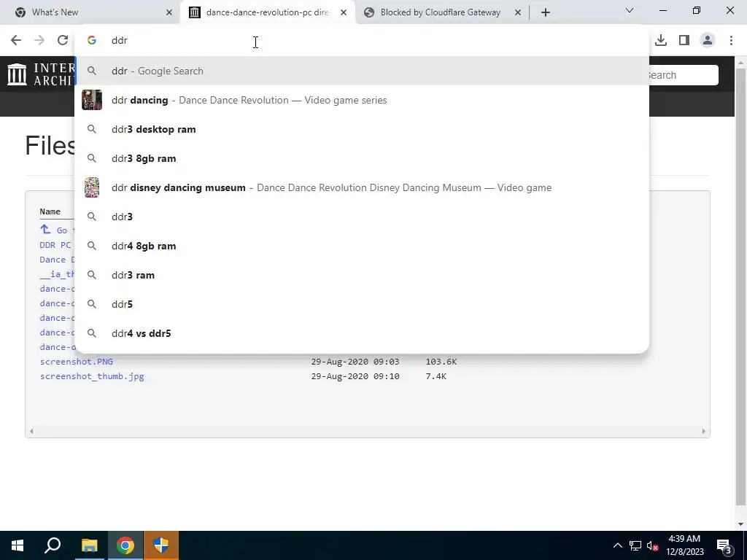
Task: Show hidden system tray icons
Action: tap(617, 545)
